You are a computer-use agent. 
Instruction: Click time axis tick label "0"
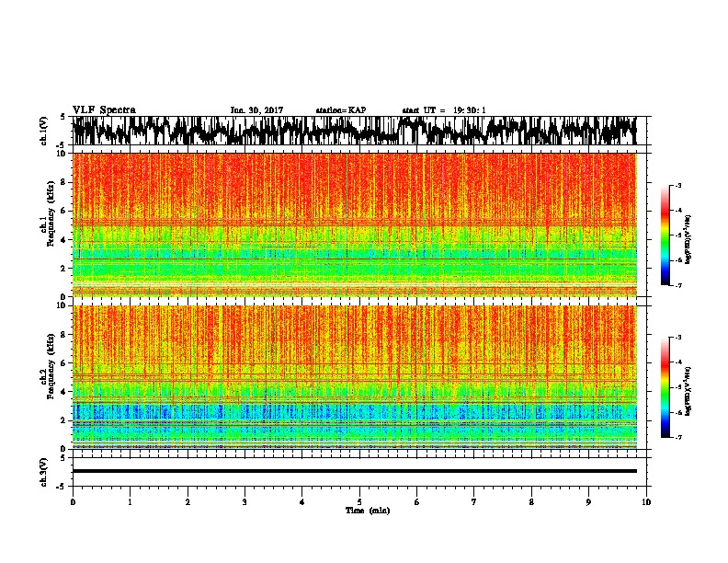(x=73, y=502)
